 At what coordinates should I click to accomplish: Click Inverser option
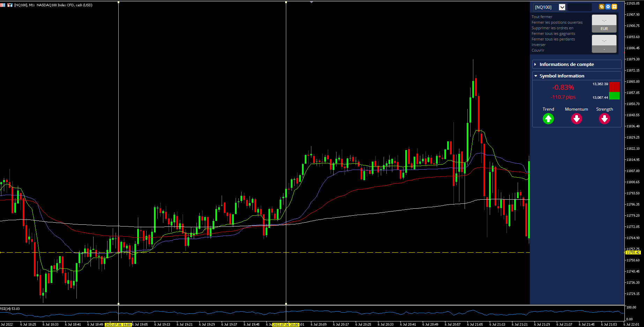tap(539, 45)
